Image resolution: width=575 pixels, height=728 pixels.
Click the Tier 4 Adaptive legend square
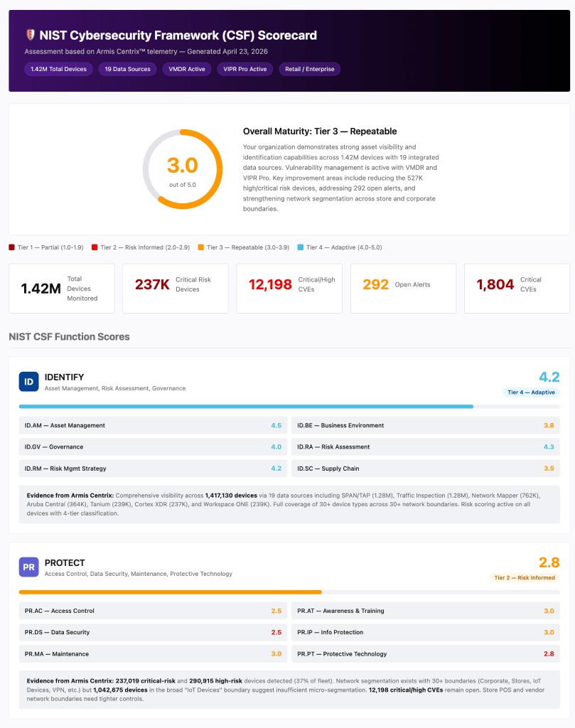300,247
